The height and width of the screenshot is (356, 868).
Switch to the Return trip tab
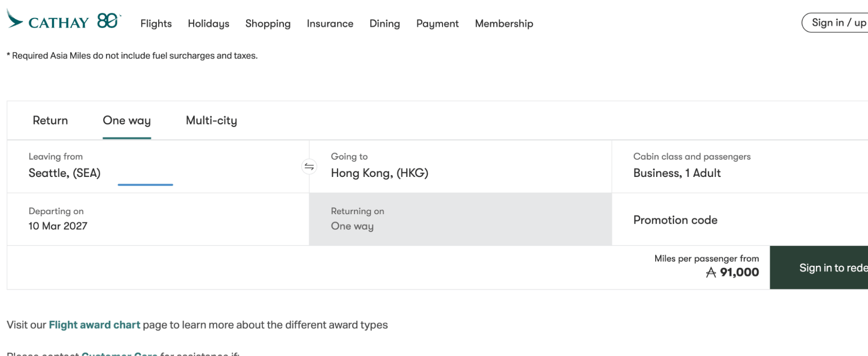click(50, 121)
